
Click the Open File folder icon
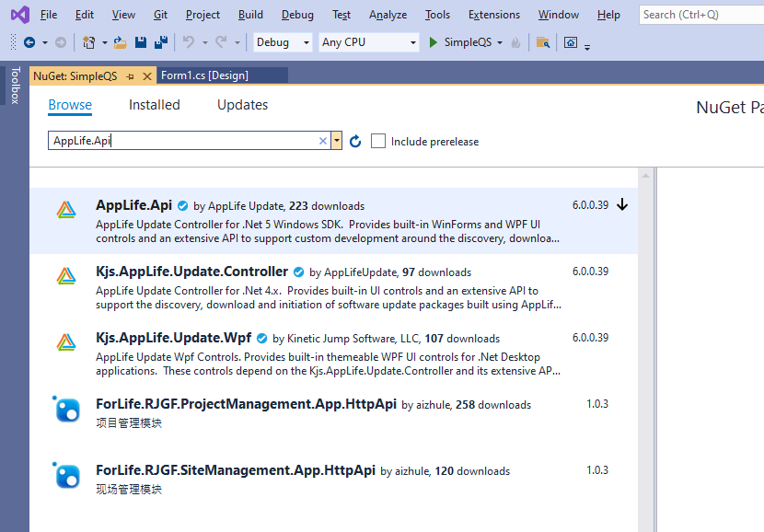120,43
